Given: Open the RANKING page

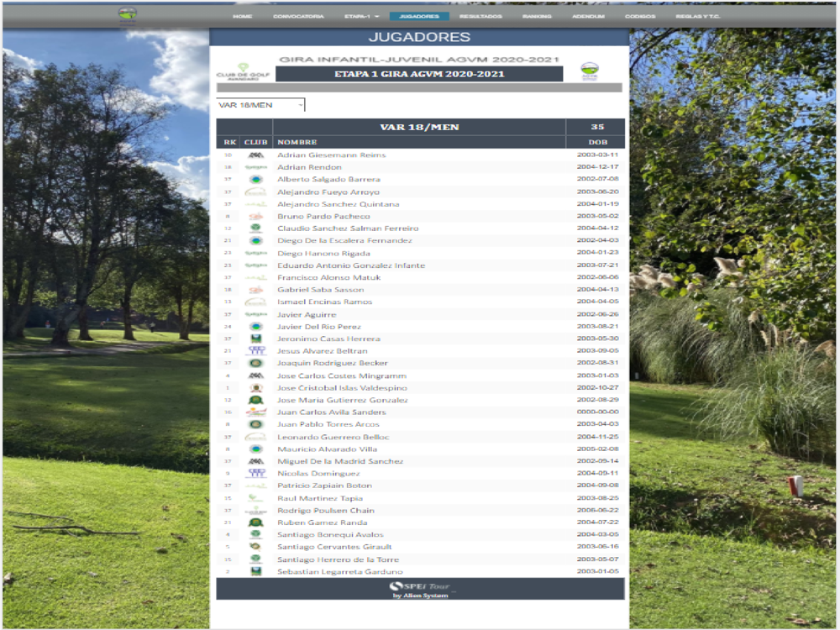Looking at the screenshot, I should [537, 17].
